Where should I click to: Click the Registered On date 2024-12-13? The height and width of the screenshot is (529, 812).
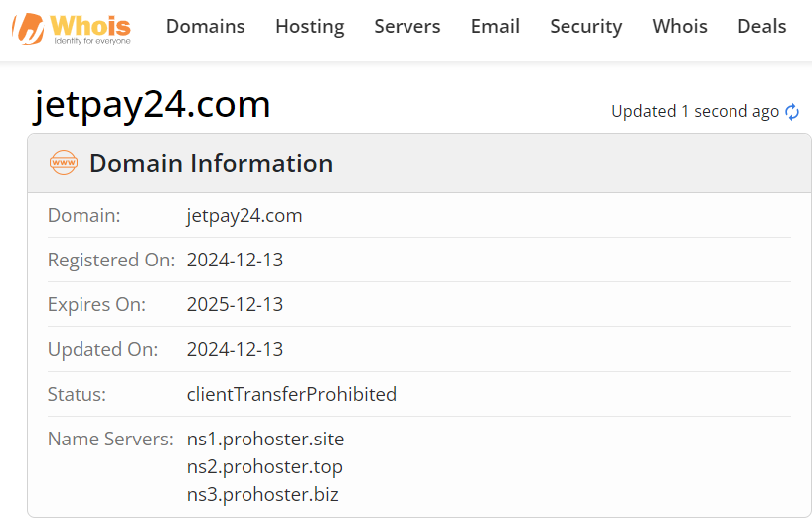235,261
